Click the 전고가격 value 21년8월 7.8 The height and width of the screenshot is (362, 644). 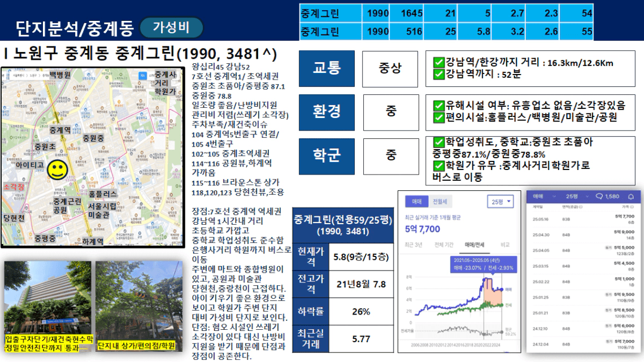(x=361, y=284)
